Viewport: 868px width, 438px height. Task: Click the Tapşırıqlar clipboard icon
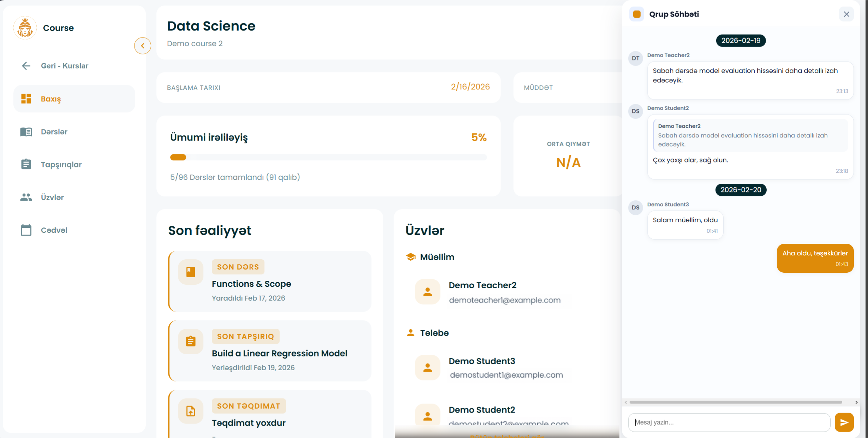point(26,164)
